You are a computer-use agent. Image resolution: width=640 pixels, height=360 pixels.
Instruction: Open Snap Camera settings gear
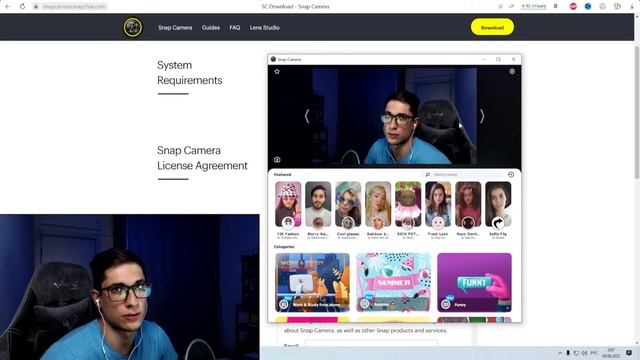512,71
